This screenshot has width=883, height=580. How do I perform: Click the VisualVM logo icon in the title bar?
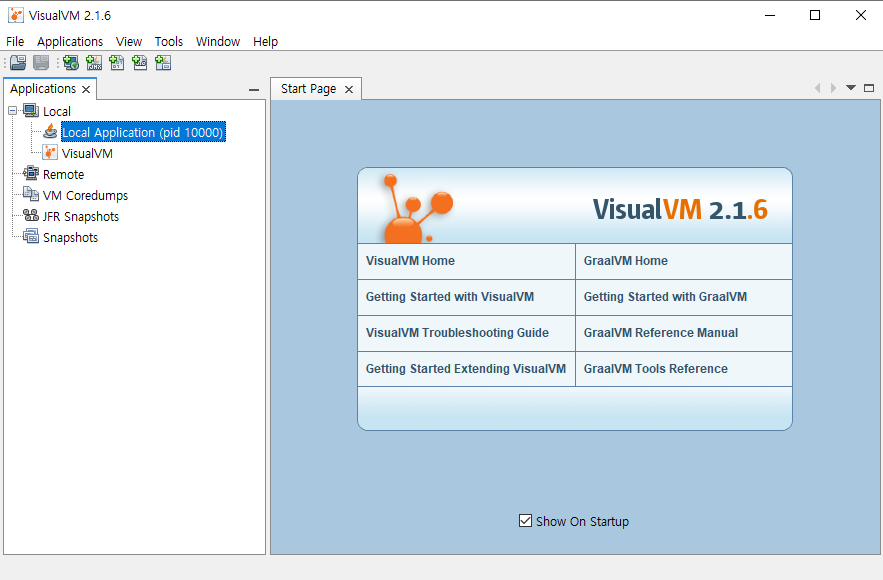click(x=16, y=15)
